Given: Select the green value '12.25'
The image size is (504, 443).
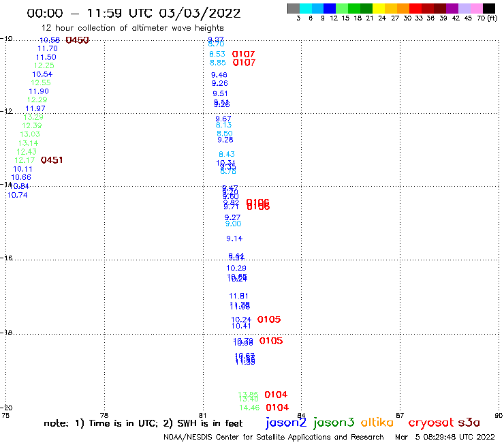Looking at the screenshot, I should coord(44,65).
